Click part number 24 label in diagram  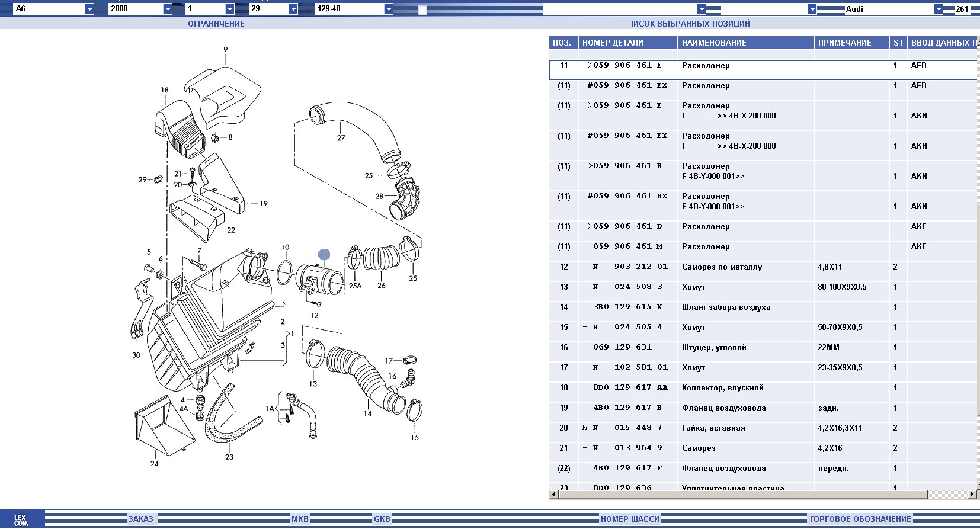coord(154,464)
